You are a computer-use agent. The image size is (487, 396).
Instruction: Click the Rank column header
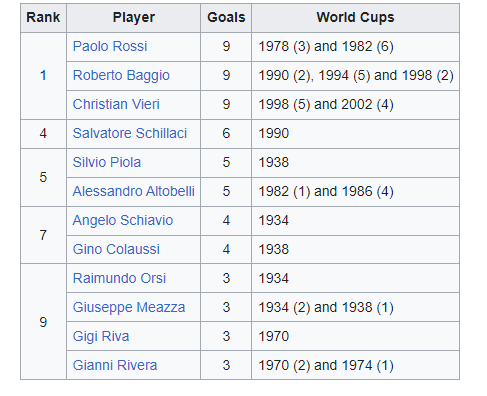click(43, 18)
